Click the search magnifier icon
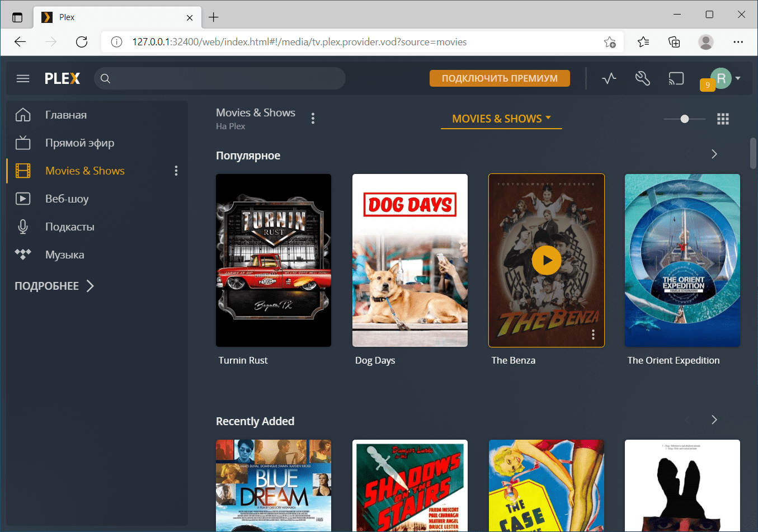The height and width of the screenshot is (532, 758). coord(105,78)
